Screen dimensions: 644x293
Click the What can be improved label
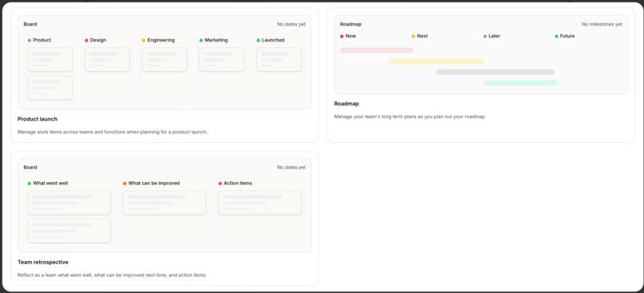pos(154,184)
